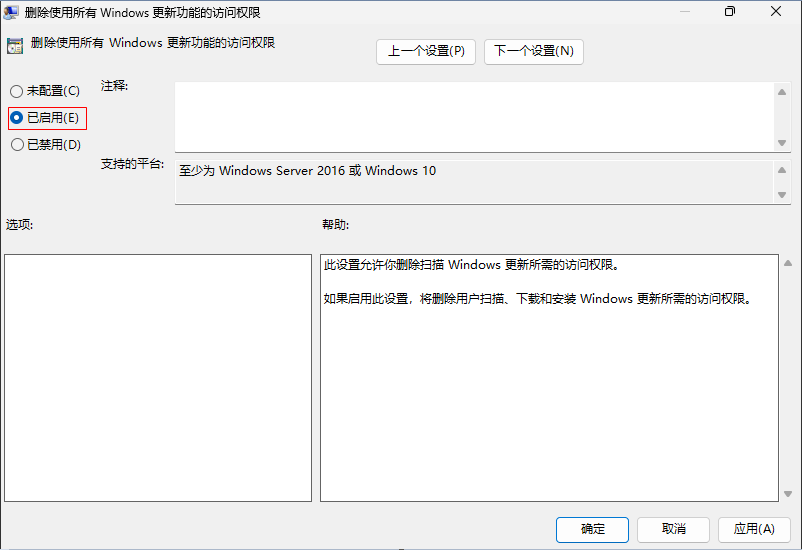The width and height of the screenshot is (802, 550).
Task: Maximize the dialog window
Action: tap(730, 11)
